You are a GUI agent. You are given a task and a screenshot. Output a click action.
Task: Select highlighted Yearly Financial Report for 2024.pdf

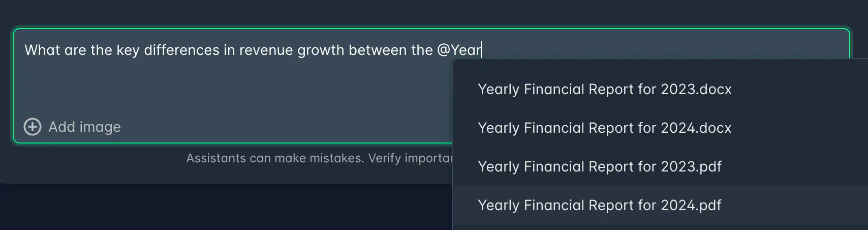point(599,206)
